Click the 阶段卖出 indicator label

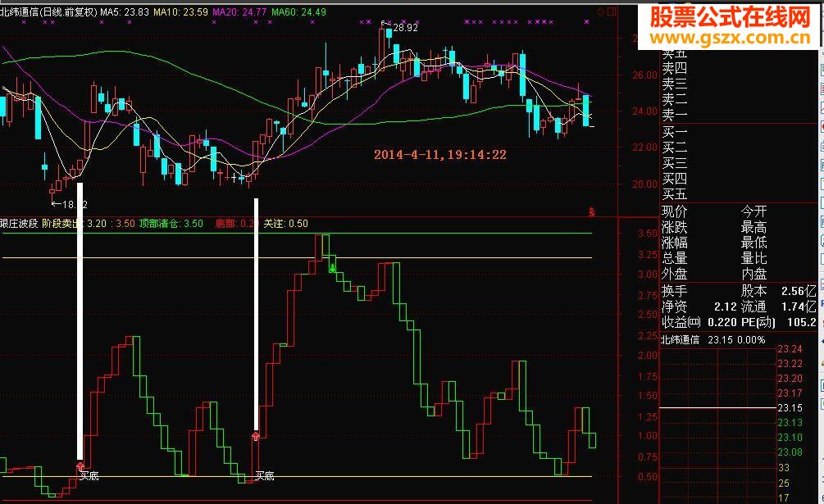click(x=61, y=224)
